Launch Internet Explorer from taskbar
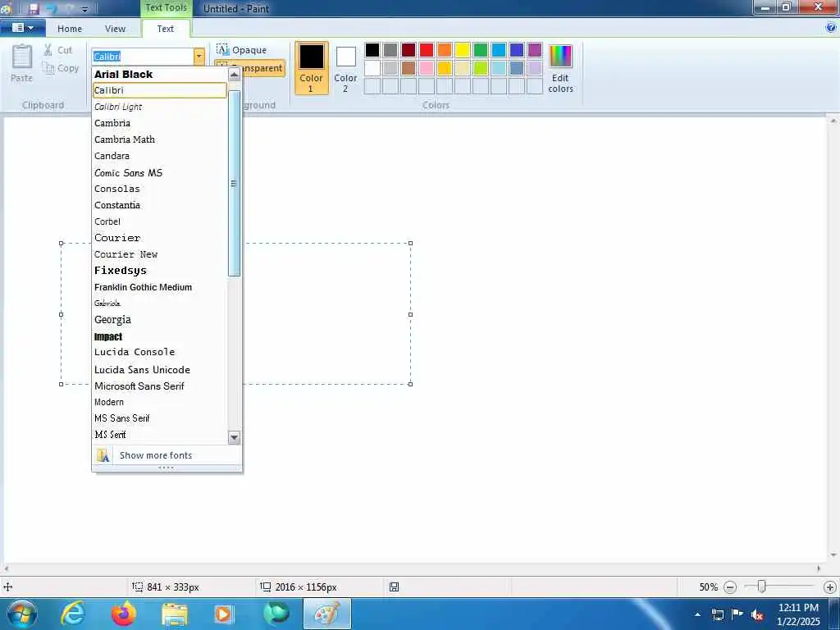The image size is (840, 630). [72, 614]
